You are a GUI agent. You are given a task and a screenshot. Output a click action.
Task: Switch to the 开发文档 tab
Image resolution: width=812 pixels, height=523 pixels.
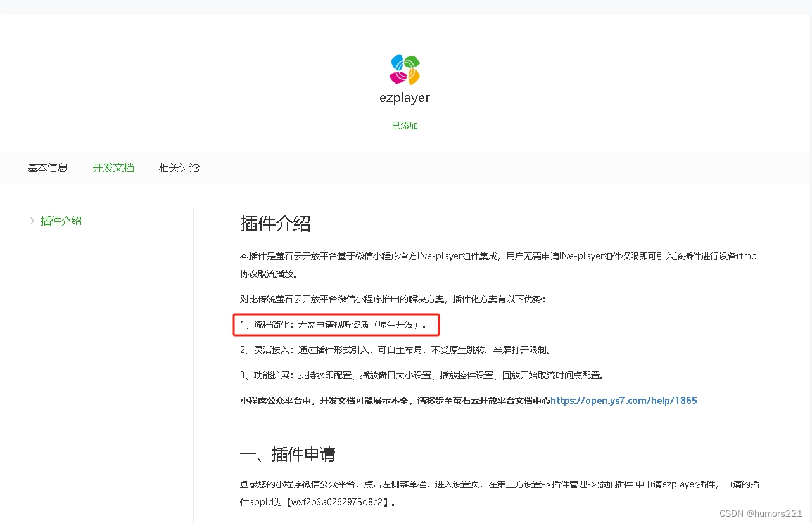click(113, 168)
